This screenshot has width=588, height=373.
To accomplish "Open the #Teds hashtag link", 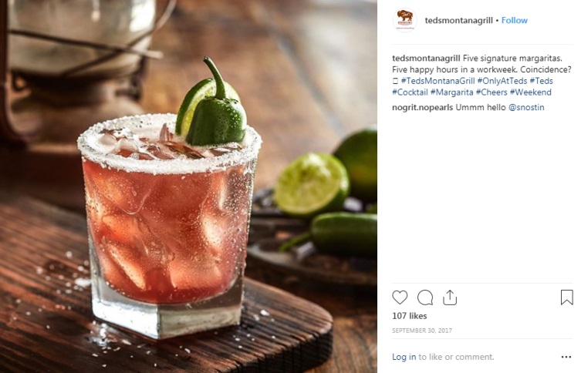I will 541,81.
